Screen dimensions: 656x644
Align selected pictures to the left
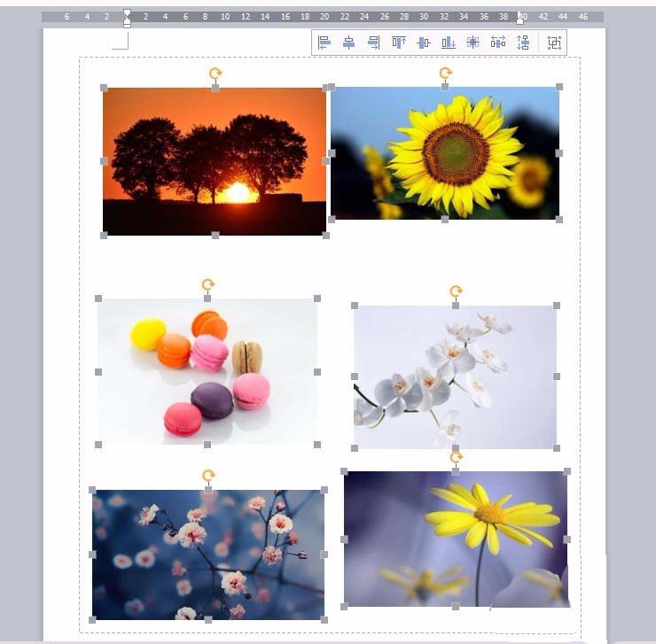coord(324,43)
